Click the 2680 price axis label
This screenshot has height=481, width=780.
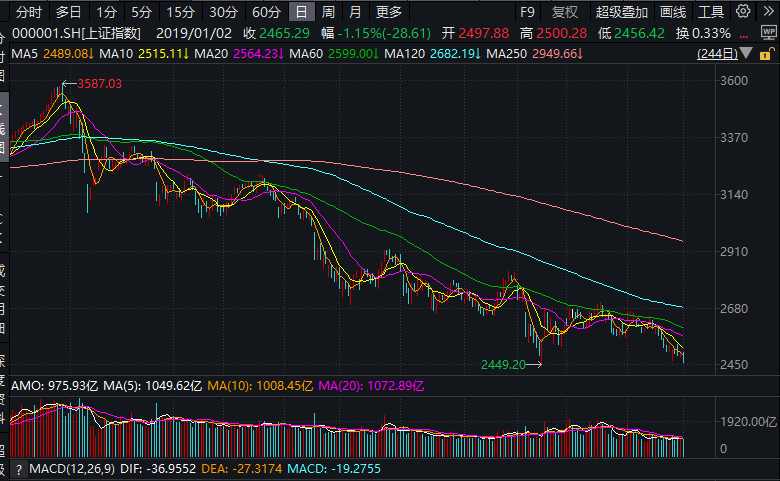734,309
